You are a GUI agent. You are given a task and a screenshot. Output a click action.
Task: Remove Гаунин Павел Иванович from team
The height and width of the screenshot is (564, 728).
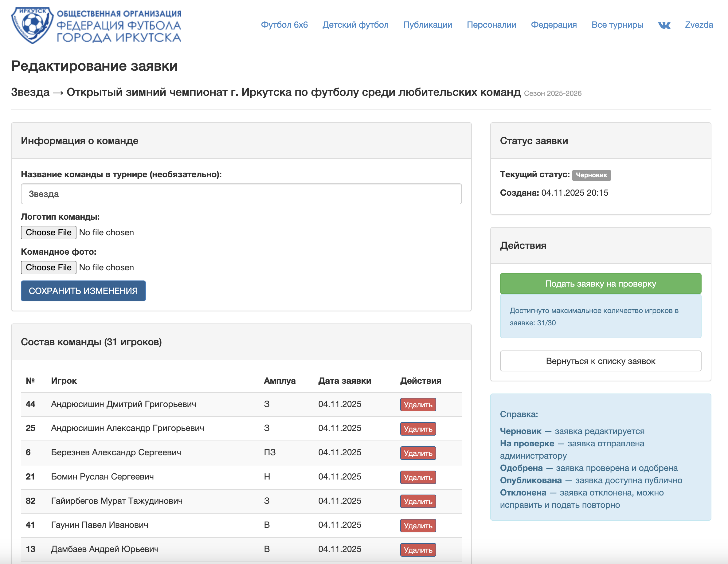click(418, 526)
